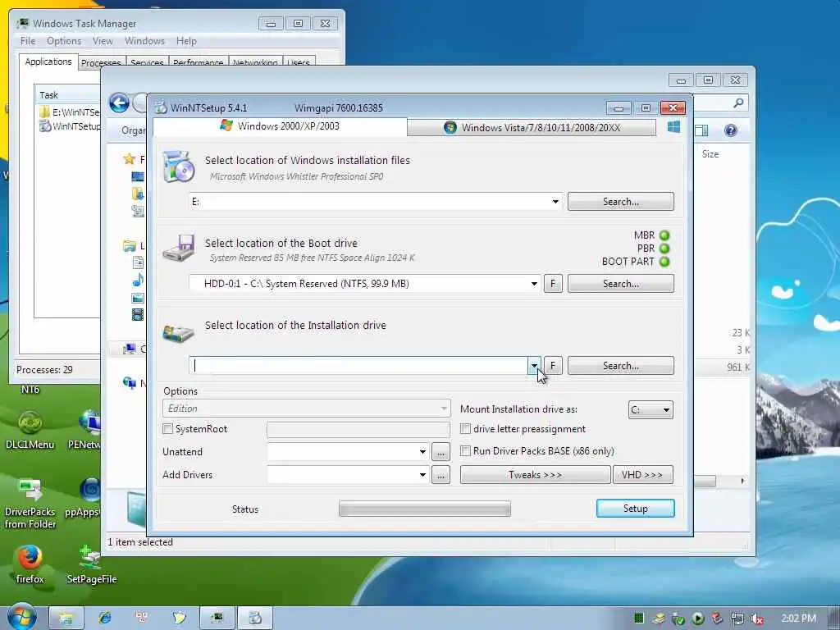Viewport: 840px width, 630px height.
Task: Open View menu in Task Manager
Action: pos(103,41)
